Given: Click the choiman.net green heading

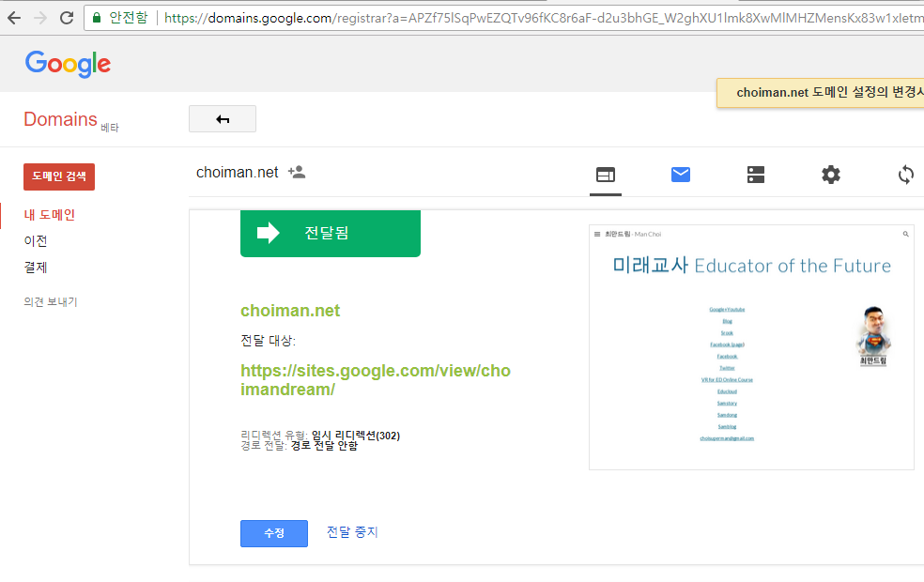Looking at the screenshot, I should (290, 311).
